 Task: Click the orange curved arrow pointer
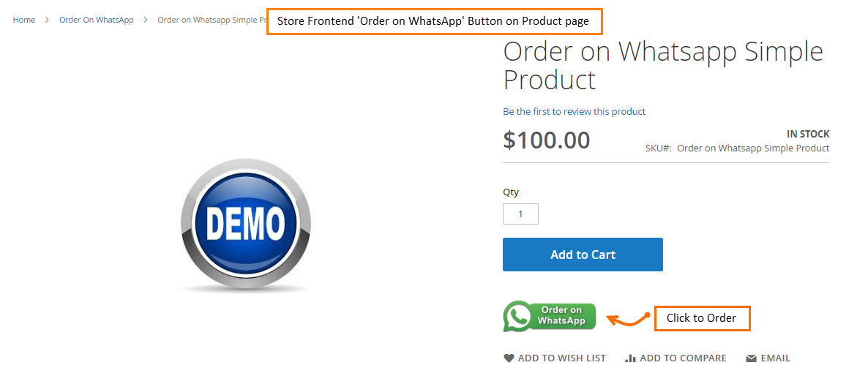click(628, 319)
